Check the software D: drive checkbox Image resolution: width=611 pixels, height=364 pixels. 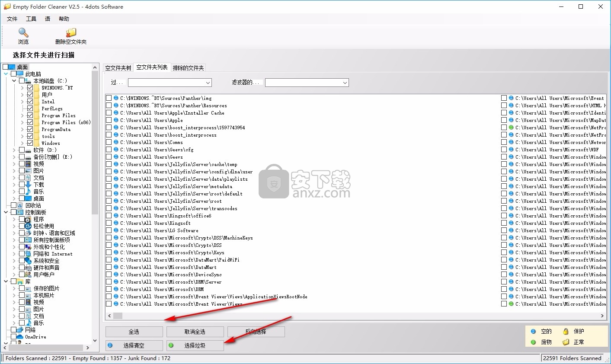point(22,150)
